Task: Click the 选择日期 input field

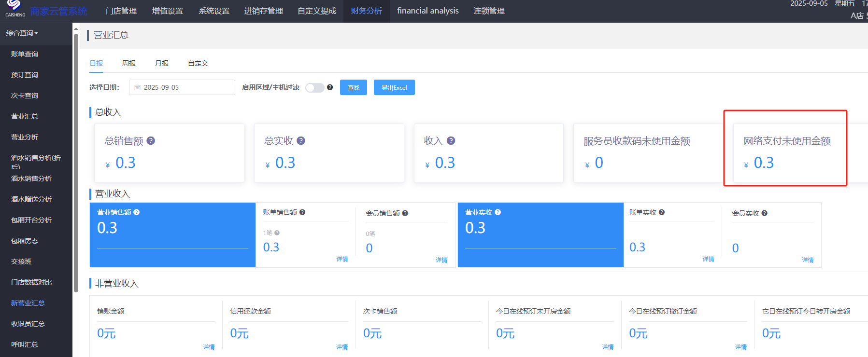Action: 182,87
